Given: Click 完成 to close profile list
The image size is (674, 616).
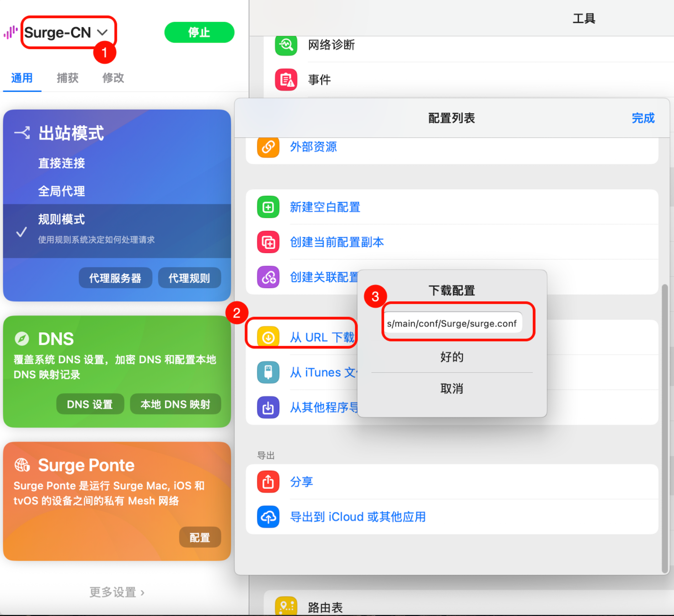Looking at the screenshot, I should [x=643, y=118].
